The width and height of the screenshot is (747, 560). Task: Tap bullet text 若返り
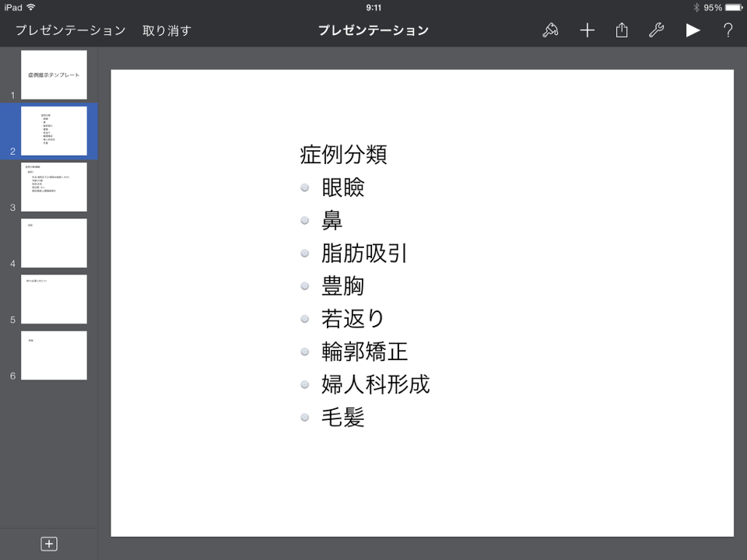pos(352,319)
